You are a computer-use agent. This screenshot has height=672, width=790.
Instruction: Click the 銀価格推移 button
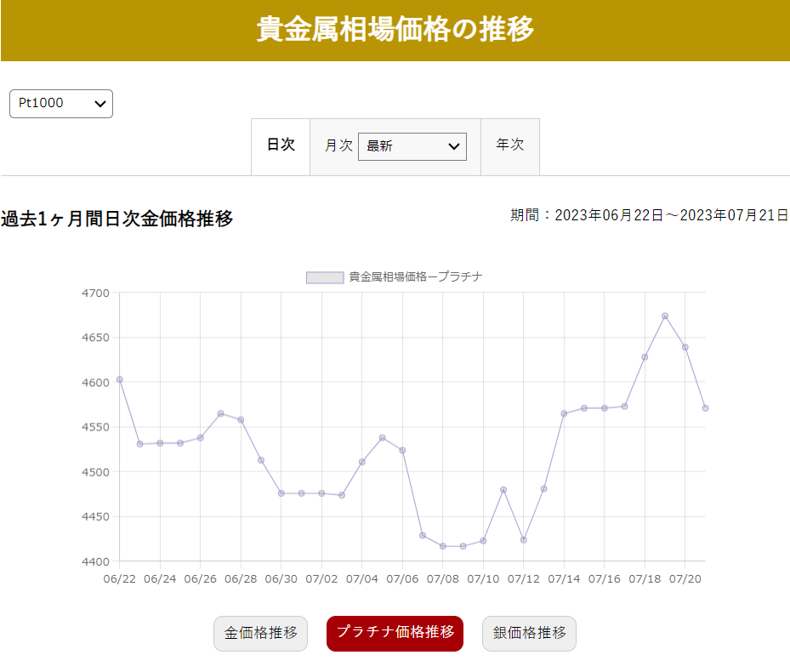coord(529,633)
